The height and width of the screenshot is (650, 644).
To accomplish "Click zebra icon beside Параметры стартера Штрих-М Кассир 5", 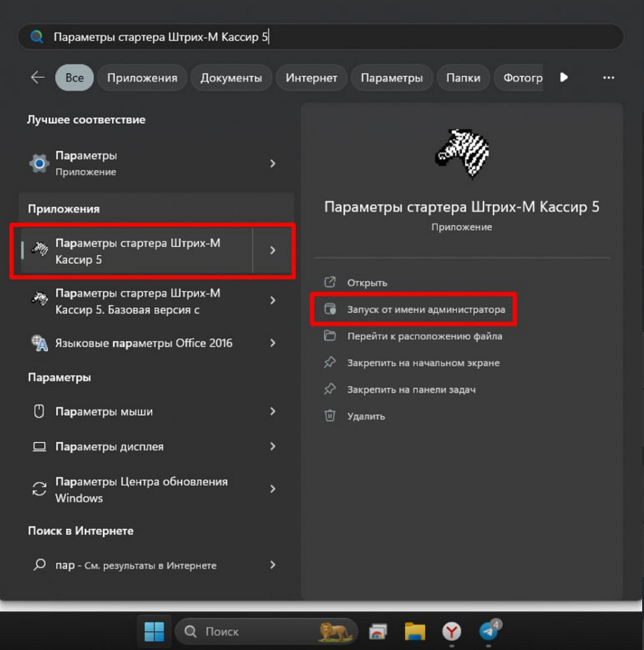I will [40, 250].
